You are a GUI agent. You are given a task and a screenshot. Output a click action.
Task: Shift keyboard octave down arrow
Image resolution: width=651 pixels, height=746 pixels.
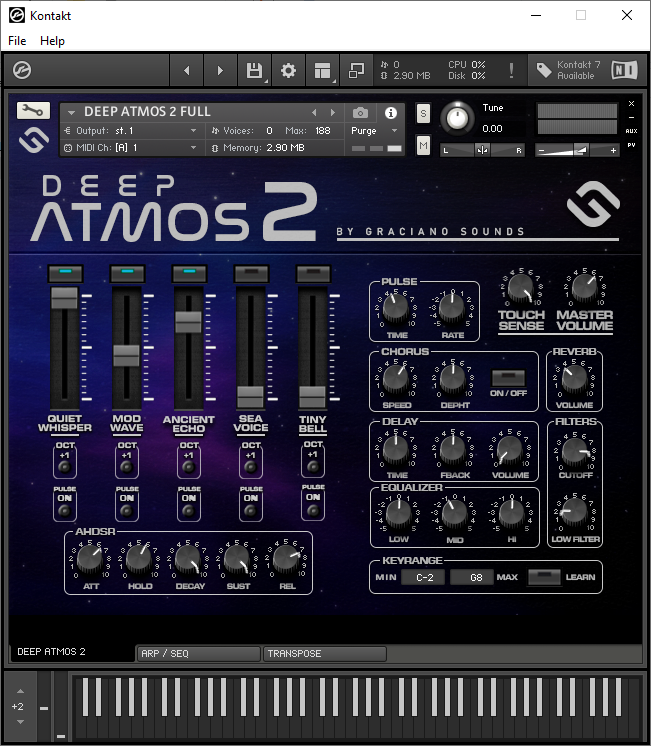[x=20, y=722]
